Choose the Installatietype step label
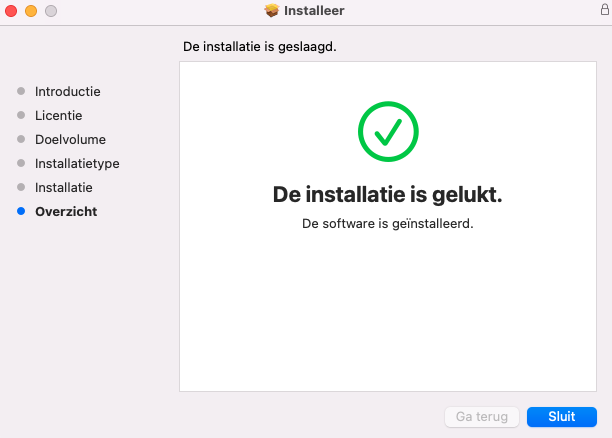The image size is (612, 438). point(77,163)
